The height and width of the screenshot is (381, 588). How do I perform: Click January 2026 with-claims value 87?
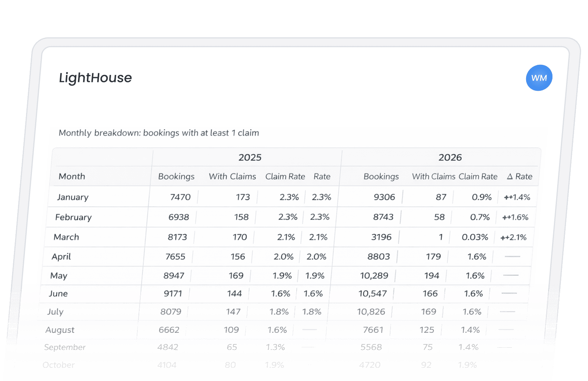coord(441,197)
